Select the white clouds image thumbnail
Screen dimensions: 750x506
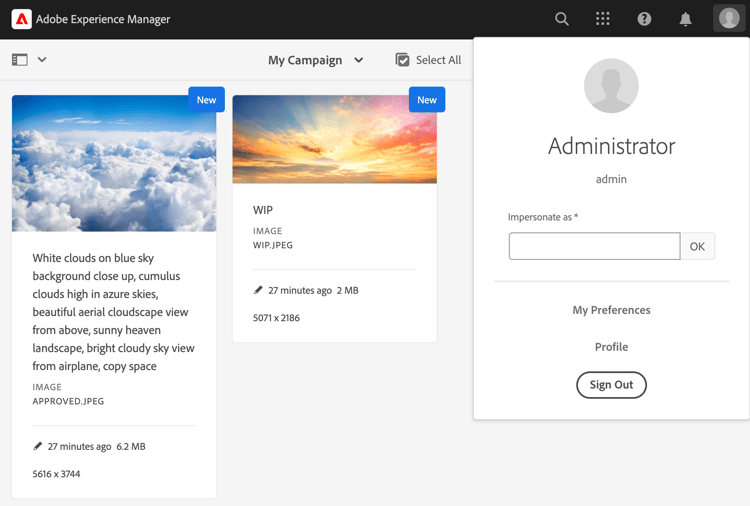pyautogui.click(x=114, y=163)
